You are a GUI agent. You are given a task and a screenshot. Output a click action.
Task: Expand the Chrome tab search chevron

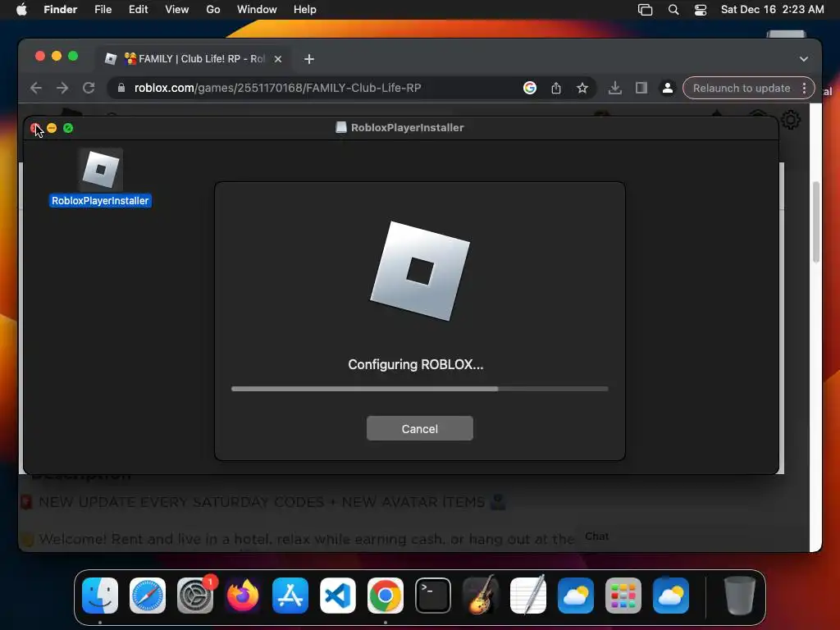[x=804, y=59]
